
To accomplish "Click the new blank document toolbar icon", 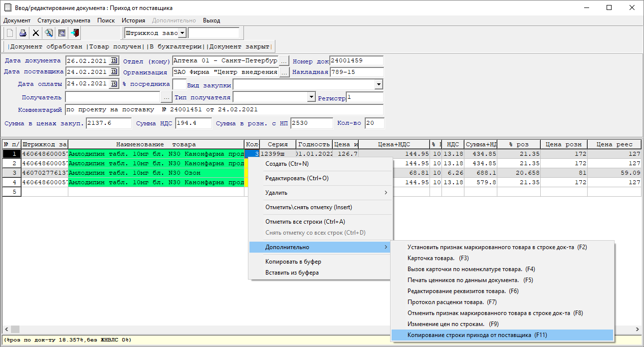I will (x=10, y=33).
